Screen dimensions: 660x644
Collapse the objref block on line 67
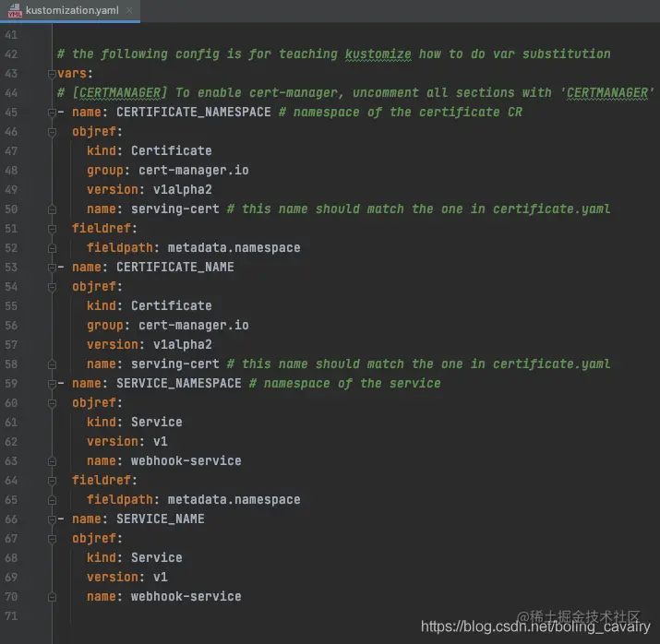tap(52, 539)
